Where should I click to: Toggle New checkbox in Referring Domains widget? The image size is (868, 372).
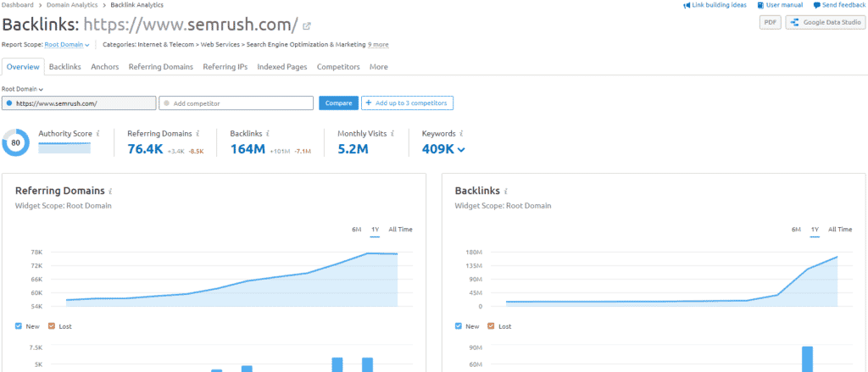tap(19, 326)
